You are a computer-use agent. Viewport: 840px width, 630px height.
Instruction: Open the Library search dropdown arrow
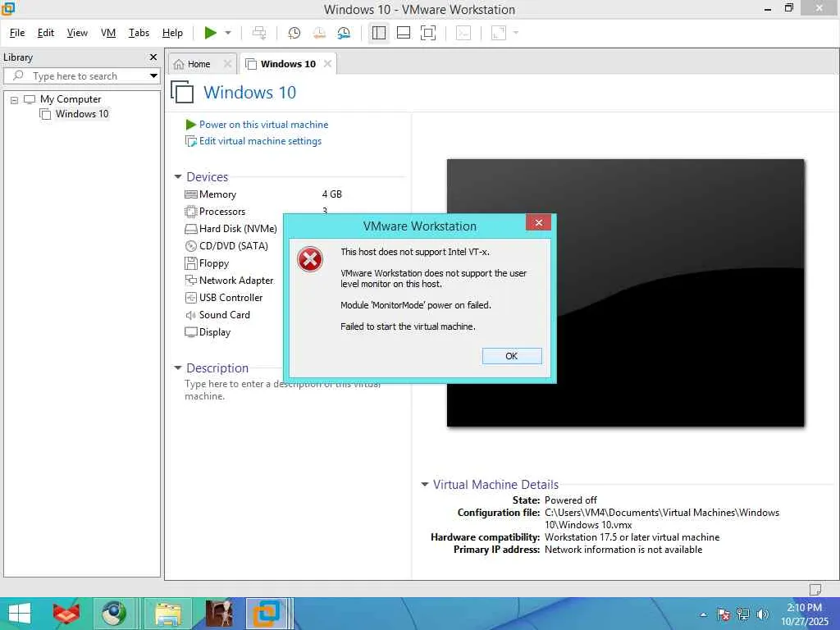153,76
